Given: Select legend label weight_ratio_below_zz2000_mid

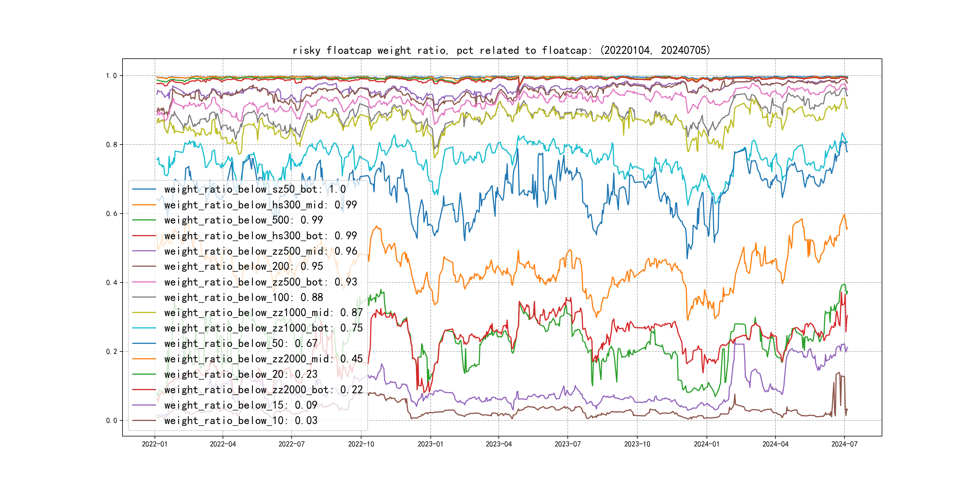Looking at the screenshot, I should (263, 359).
